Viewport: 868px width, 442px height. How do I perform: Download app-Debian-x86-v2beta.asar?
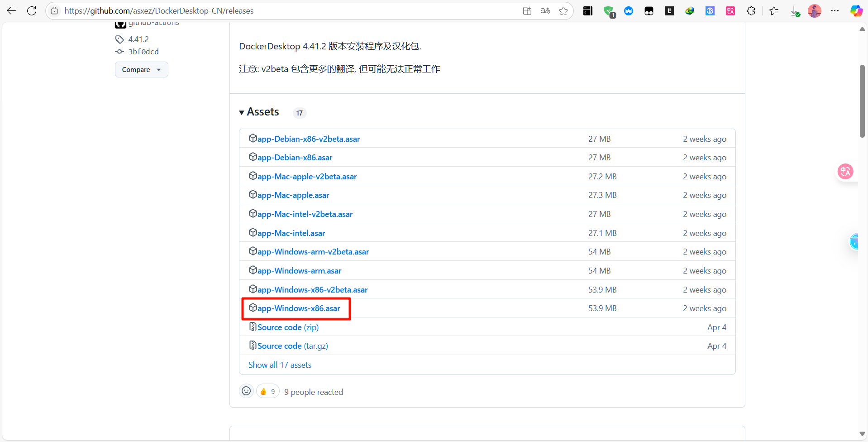click(309, 139)
